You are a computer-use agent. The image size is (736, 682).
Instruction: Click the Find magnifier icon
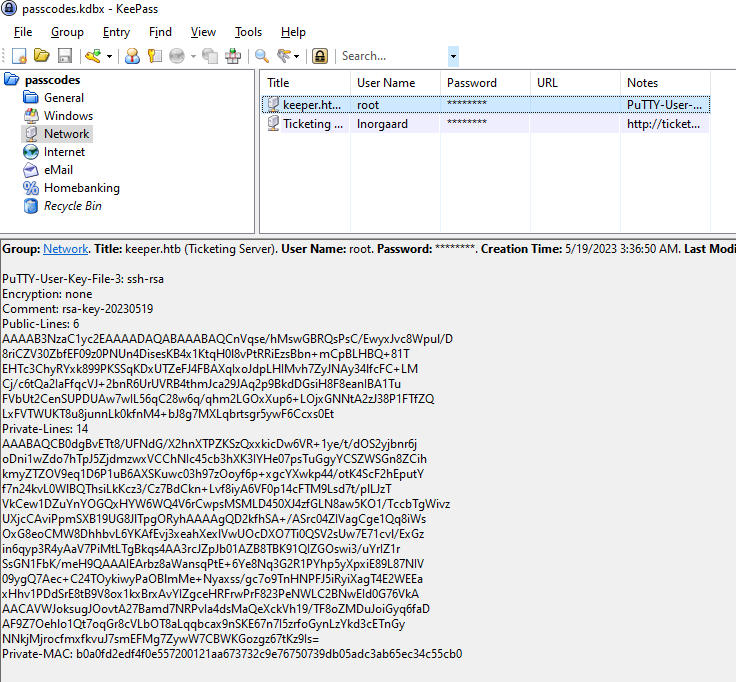click(x=262, y=56)
